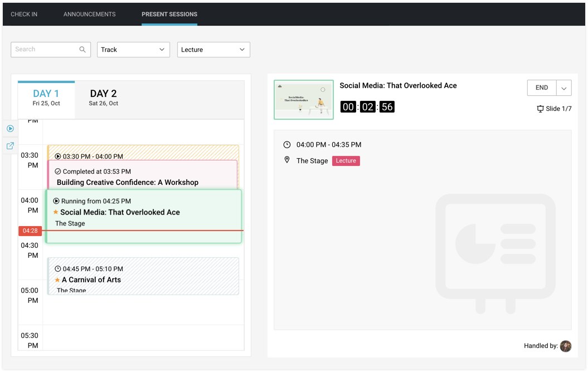
Task: Click the search magnifier icon
Action: coord(82,50)
